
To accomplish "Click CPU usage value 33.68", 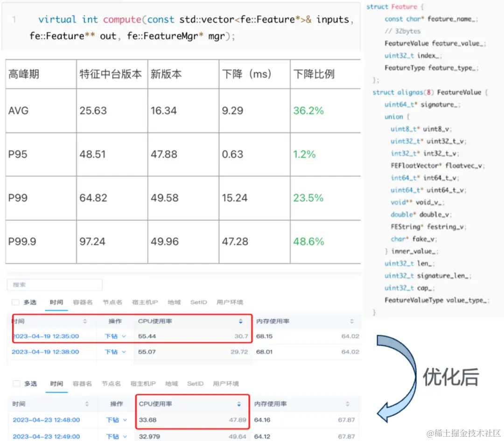I will pyautogui.click(x=147, y=420).
